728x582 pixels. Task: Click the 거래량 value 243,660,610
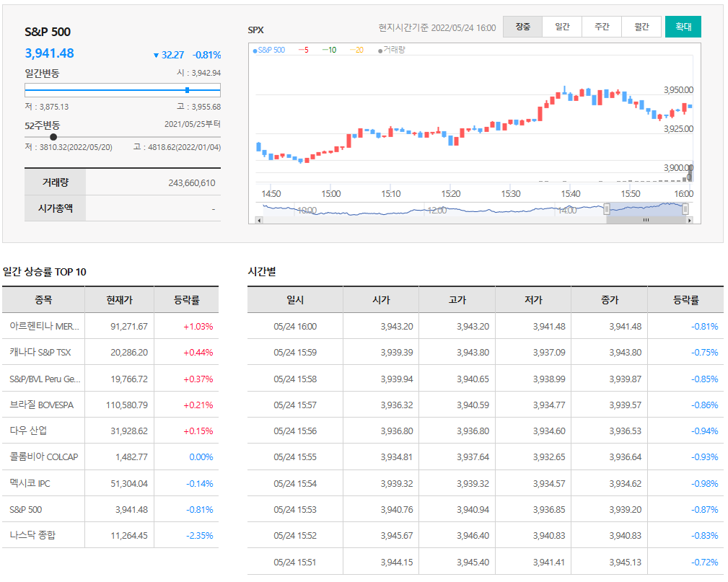pyautogui.click(x=192, y=183)
